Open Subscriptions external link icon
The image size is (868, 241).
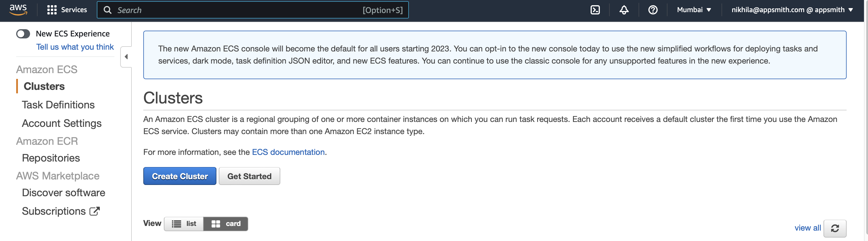point(95,211)
